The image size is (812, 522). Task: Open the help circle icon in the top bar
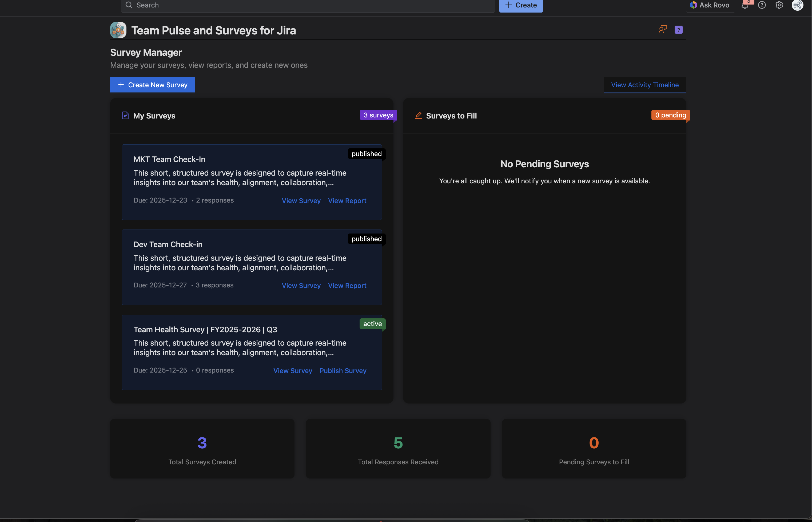[762, 5]
